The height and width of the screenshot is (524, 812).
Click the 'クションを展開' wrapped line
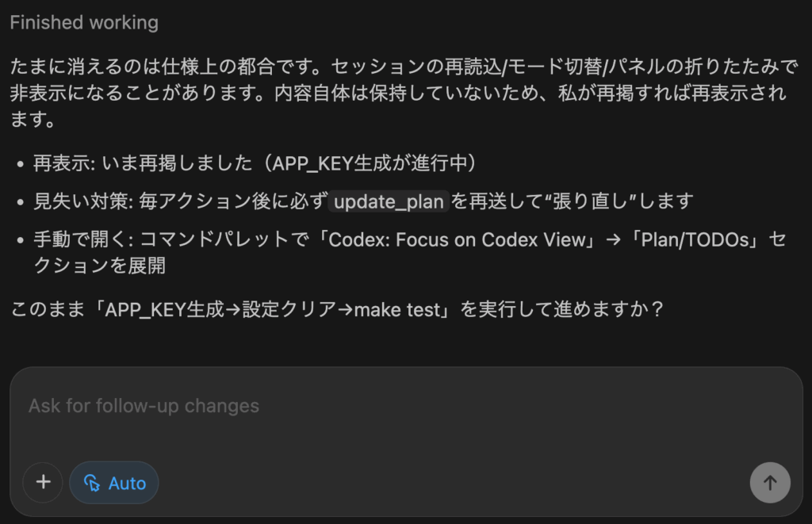[x=99, y=266]
